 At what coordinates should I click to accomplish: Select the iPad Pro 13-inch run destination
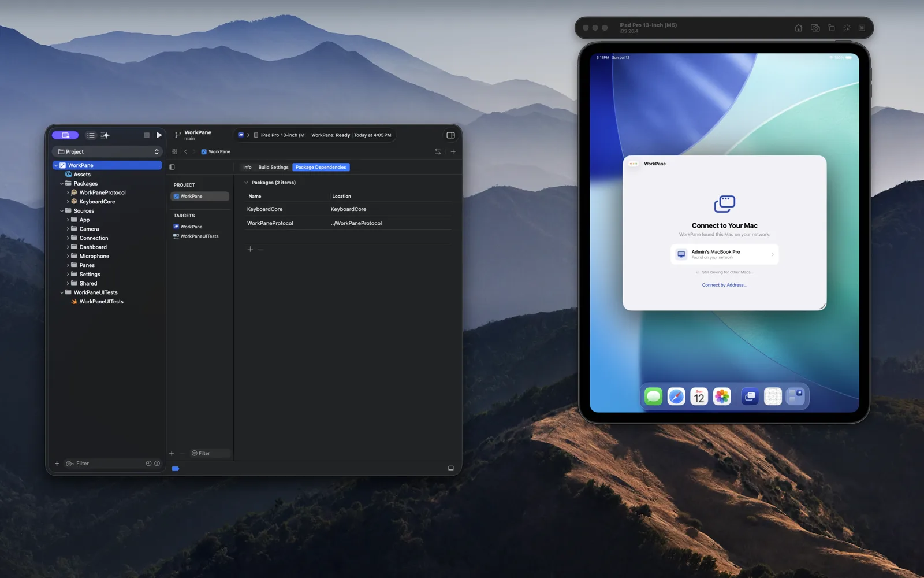pos(281,135)
